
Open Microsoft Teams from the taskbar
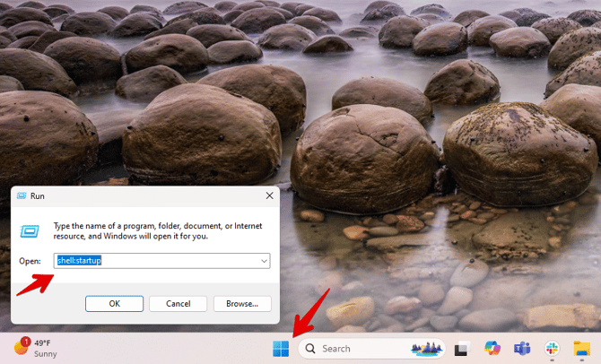click(521, 349)
